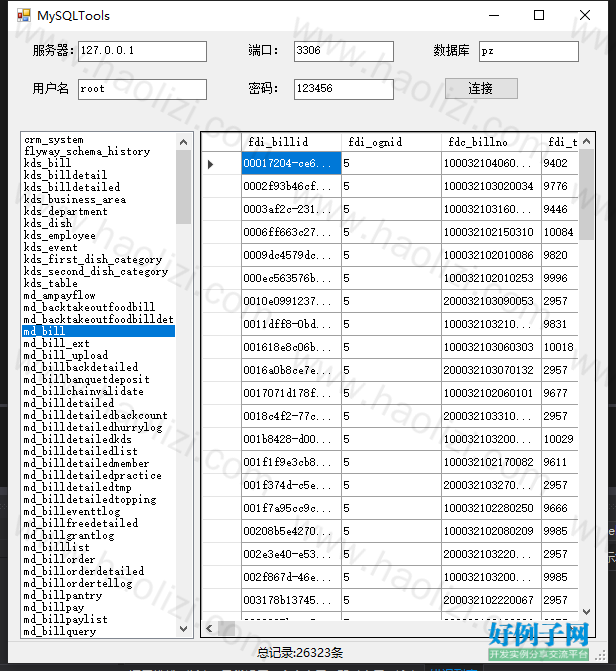Select kds_billdetailed table
Image resolution: width=616 pixels, height=671 pixels.
(x=98, y=187)
